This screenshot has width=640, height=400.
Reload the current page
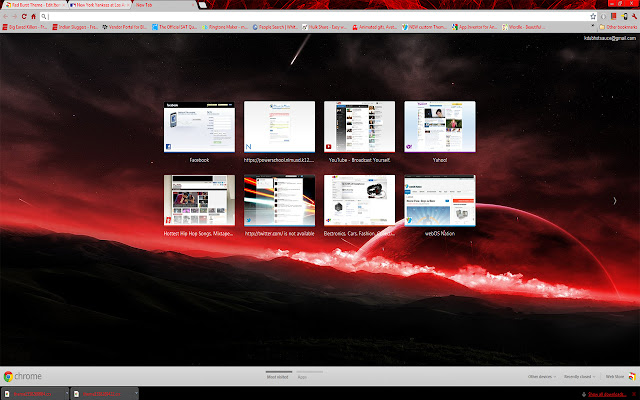tap(24, 16)
